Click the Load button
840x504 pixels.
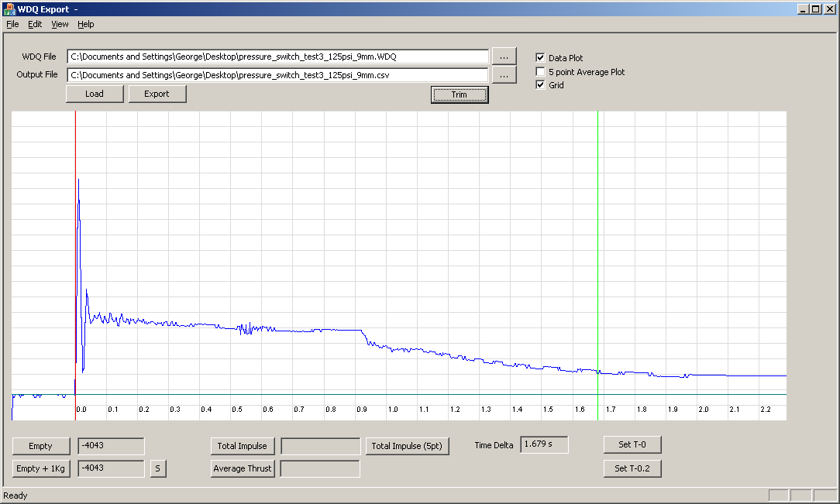coord(95,94)
